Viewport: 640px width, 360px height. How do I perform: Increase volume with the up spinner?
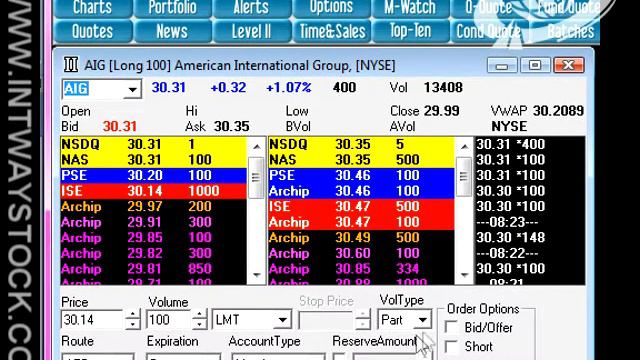pos(199,314)
